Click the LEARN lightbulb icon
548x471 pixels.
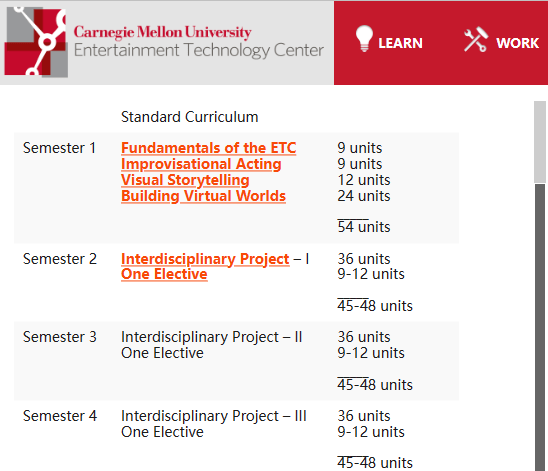pos(364,38)
